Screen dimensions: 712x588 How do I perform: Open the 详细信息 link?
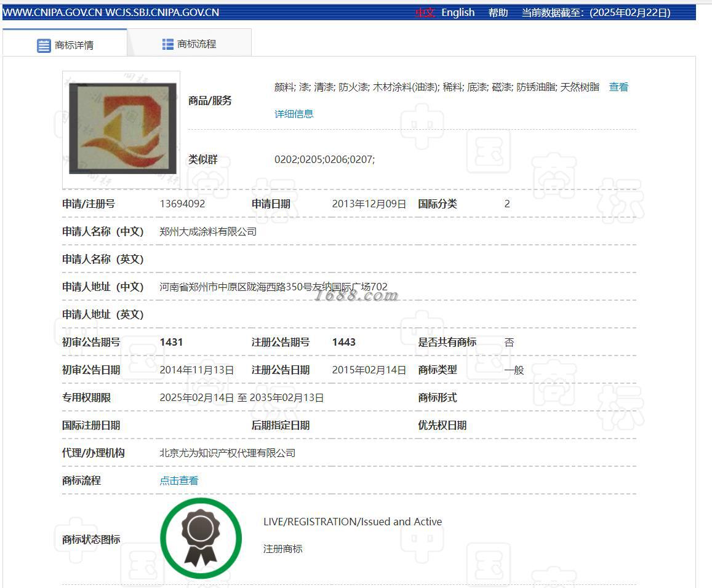coord(294,114)
